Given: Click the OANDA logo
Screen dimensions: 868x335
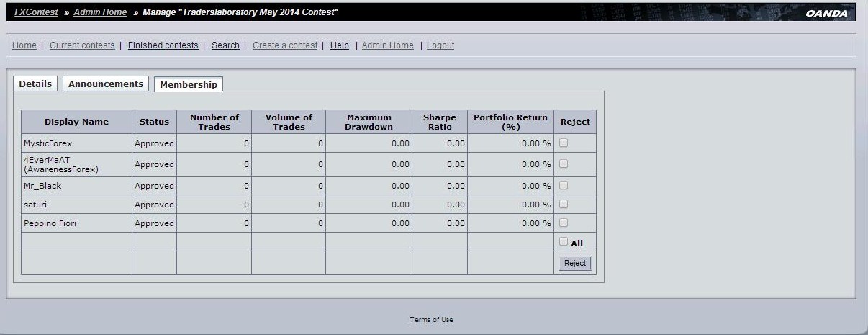Looking at the screenshot, I should click(827, 13).
